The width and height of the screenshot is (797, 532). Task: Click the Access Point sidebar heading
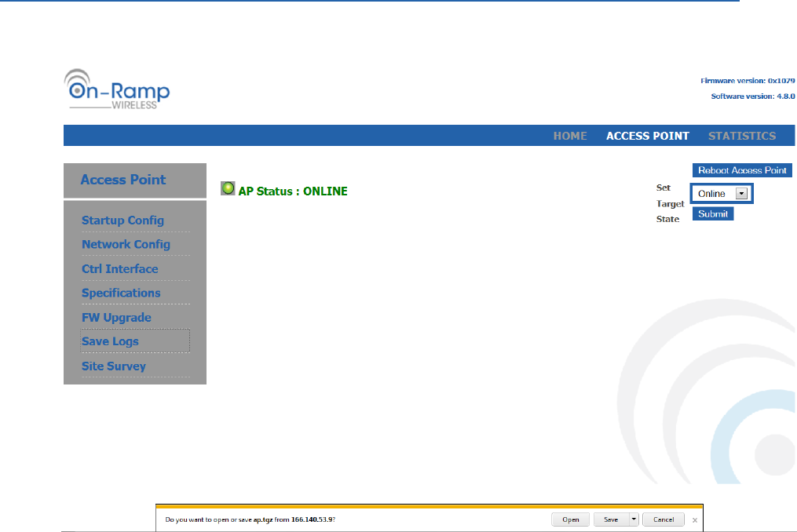coord(123,180)
